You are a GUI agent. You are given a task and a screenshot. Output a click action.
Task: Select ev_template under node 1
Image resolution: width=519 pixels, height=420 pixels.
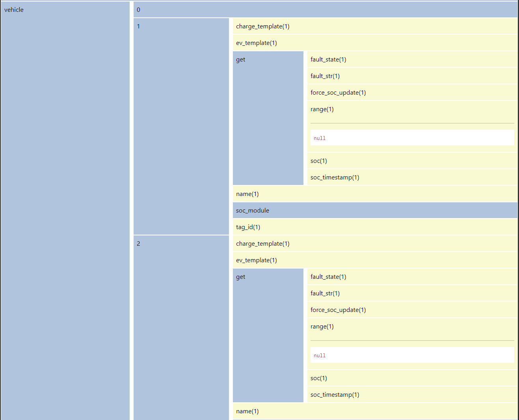[256, 43]
